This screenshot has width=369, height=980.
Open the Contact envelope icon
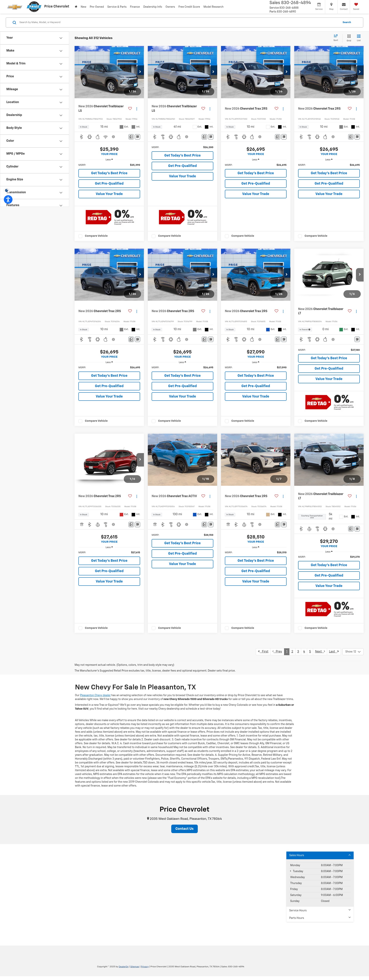coord(344,6)
